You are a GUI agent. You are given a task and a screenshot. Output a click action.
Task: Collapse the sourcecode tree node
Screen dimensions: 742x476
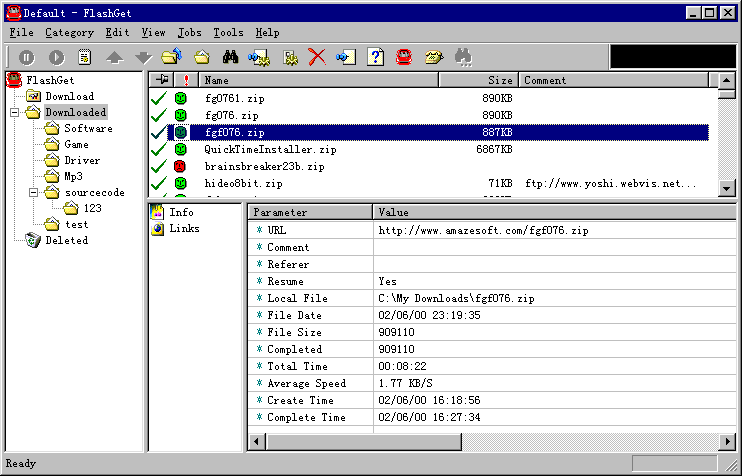34,193
